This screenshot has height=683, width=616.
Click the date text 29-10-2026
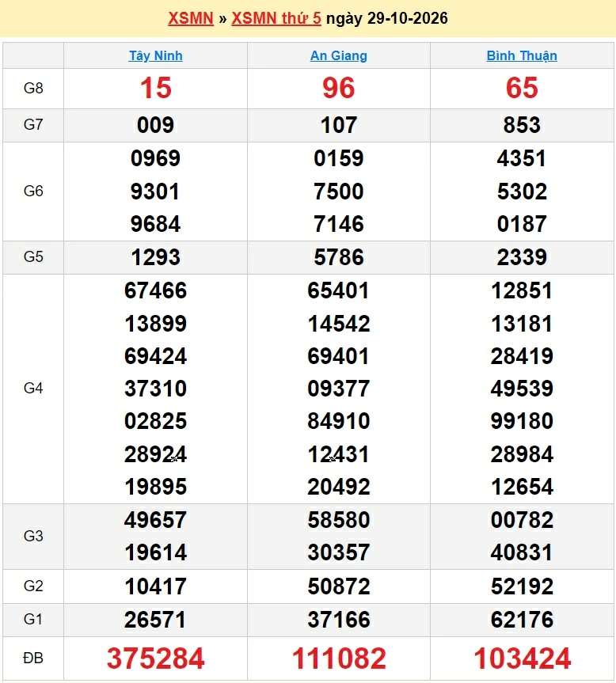(407, 18)
